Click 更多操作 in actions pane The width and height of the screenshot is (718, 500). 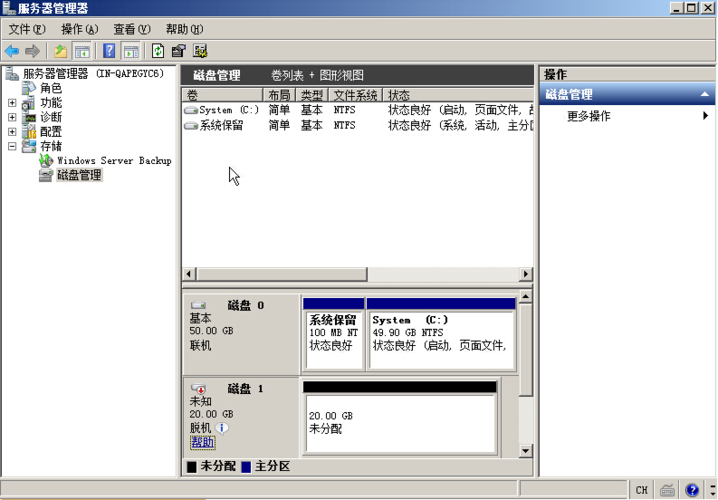click(x=588, y=116)
